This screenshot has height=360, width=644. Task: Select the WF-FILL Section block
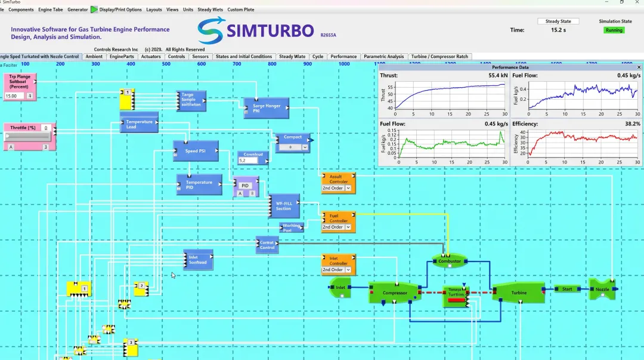tap(284, 206)
